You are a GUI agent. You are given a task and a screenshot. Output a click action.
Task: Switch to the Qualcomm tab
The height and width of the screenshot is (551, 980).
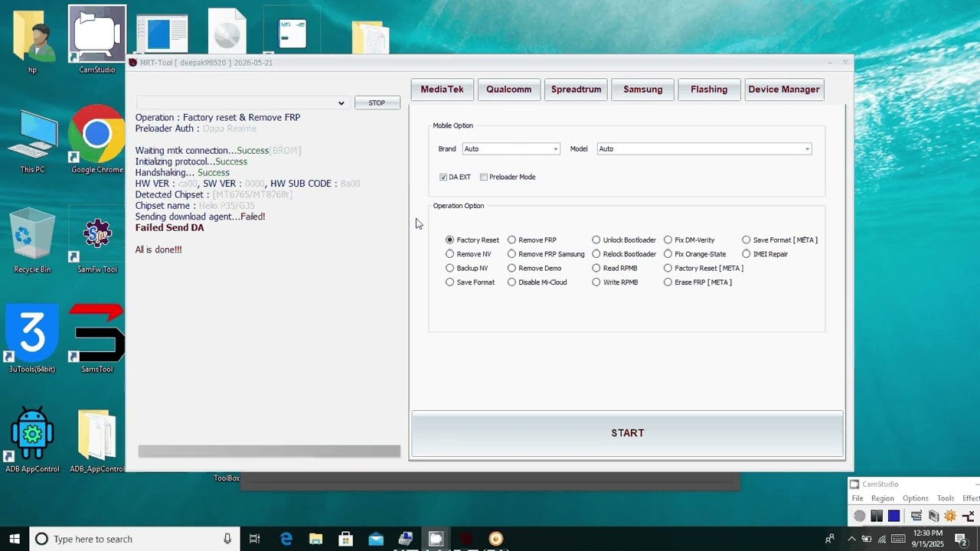509,90
